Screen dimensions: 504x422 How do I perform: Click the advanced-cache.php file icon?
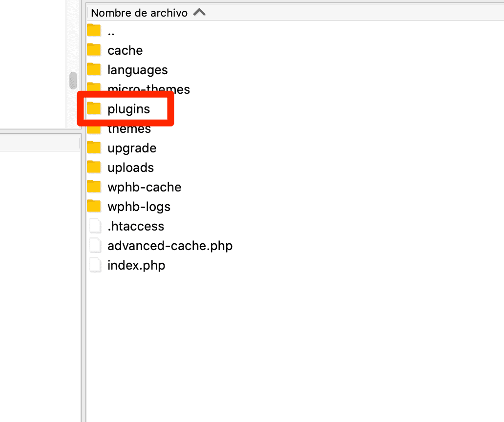[95, 245]
